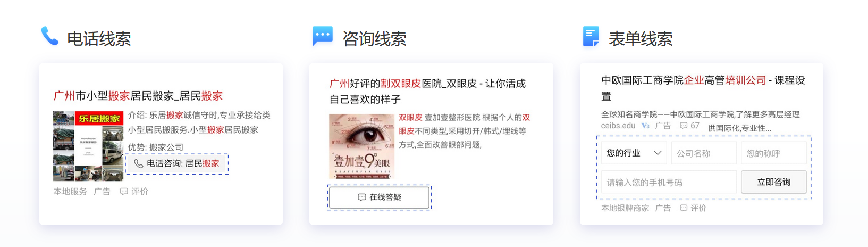This screenshot has width=868, height=247.
Task: Focus the 您的称呼 input field
Action: coord(773,153)
